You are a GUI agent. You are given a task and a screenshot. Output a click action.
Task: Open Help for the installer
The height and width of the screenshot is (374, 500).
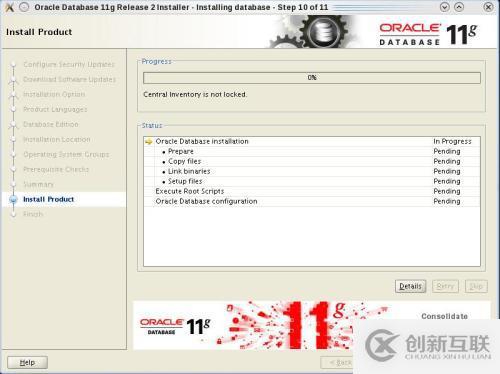pyautogui.click(x=27, y=362)
